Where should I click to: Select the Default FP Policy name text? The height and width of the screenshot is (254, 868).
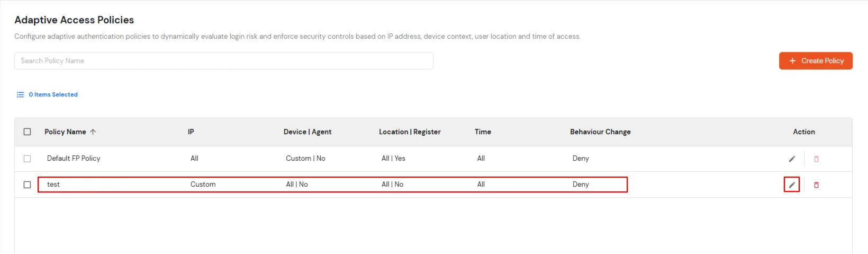pyautogui.click(x=74, y=159)
